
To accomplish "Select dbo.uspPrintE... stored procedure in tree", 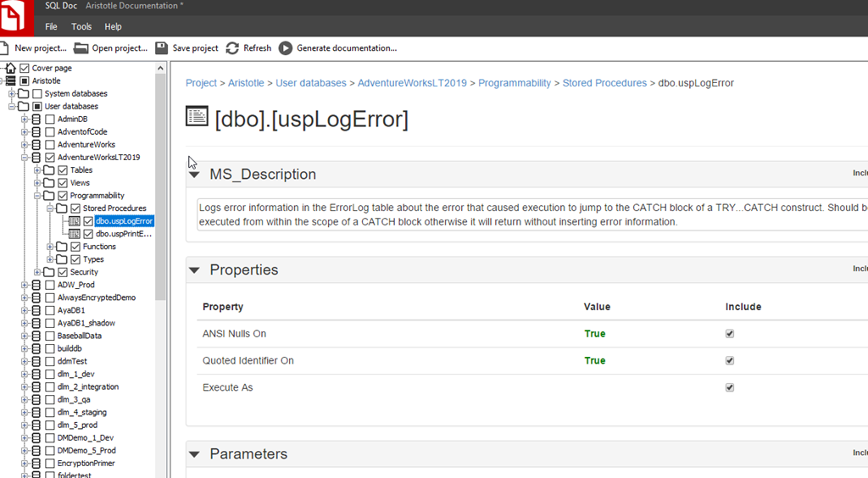I will 123,234.
